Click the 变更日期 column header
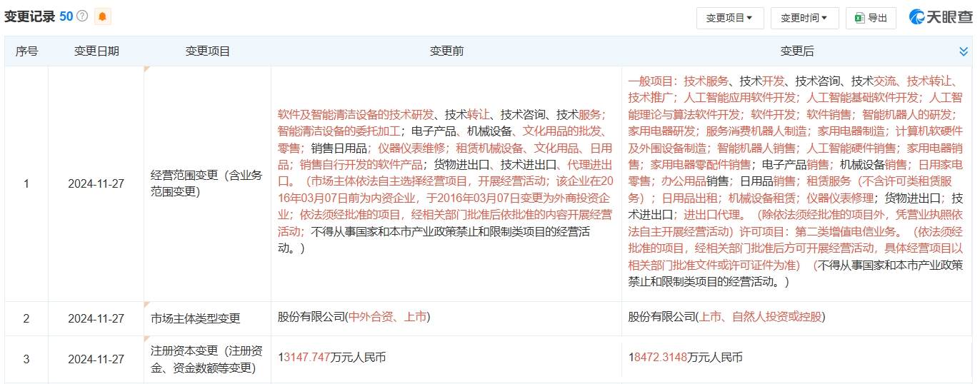 (96, 51)
